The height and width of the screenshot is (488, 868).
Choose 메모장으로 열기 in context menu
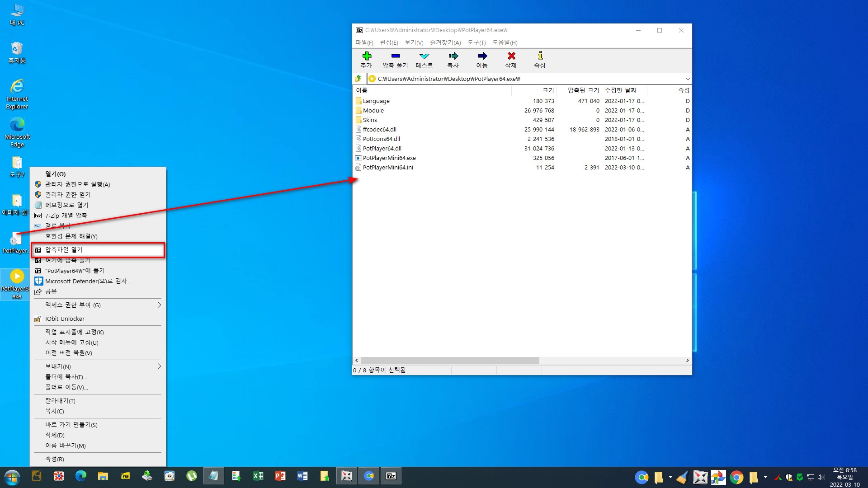tap(98, 205)
